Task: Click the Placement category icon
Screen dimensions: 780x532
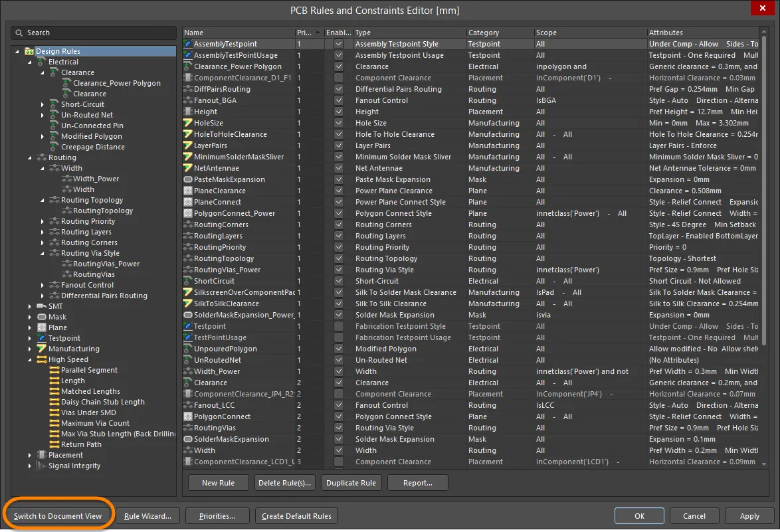Action: (42, 455)
